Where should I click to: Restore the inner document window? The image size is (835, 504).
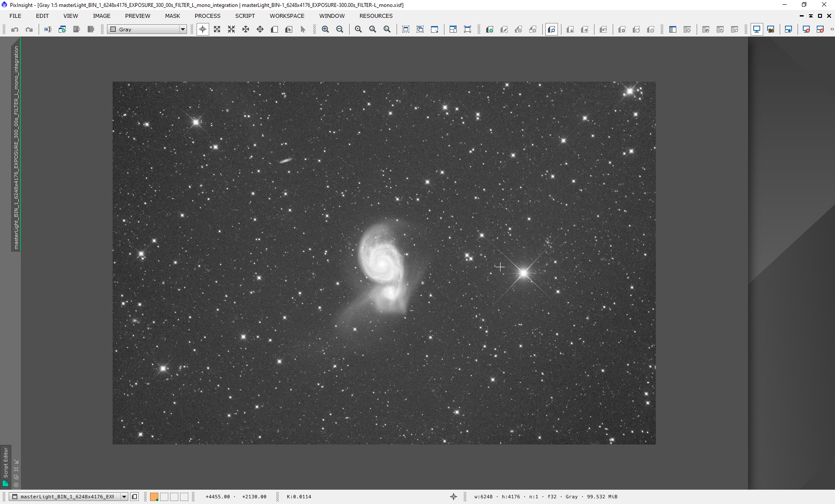click(820, 16)
